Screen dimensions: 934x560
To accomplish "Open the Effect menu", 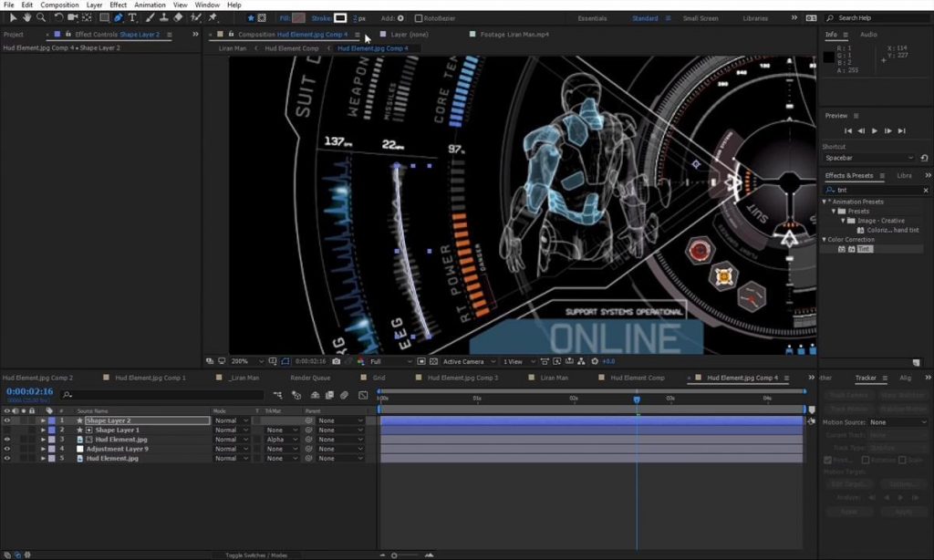I will [x=118, y=5].
